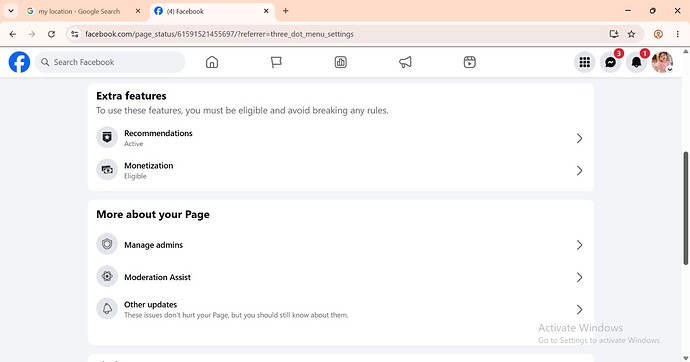Click the Manage admins shield icon
Image resolution: width=690 pixels, height=362 pixels.
pyautogui.click(x=107, y=244)
